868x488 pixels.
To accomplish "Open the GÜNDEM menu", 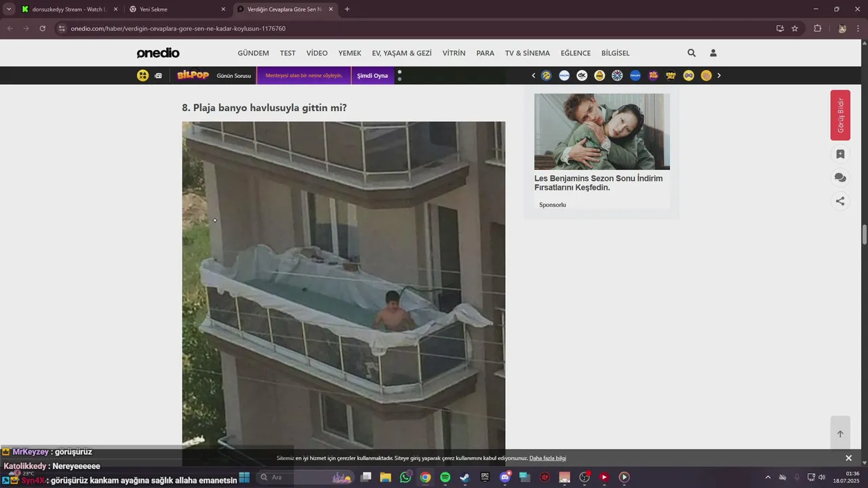I will 253,53.
